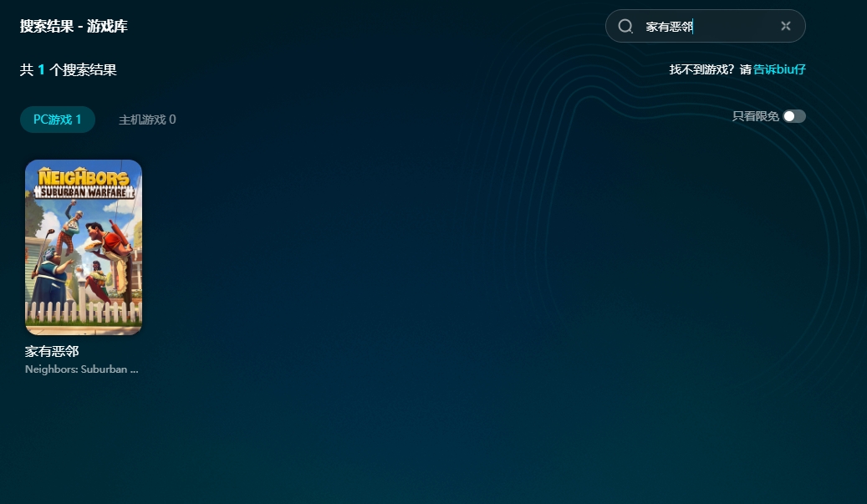Image resolution: width=867 pixels, height=504 pixels.
Task: Select the PC游戏 1 tab
Action: [58, 120]
